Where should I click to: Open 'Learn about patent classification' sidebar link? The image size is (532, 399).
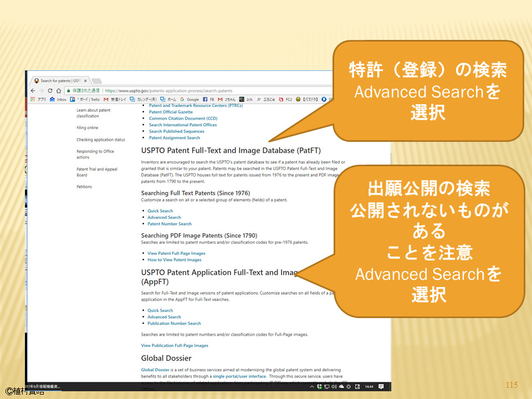(93, 113)
